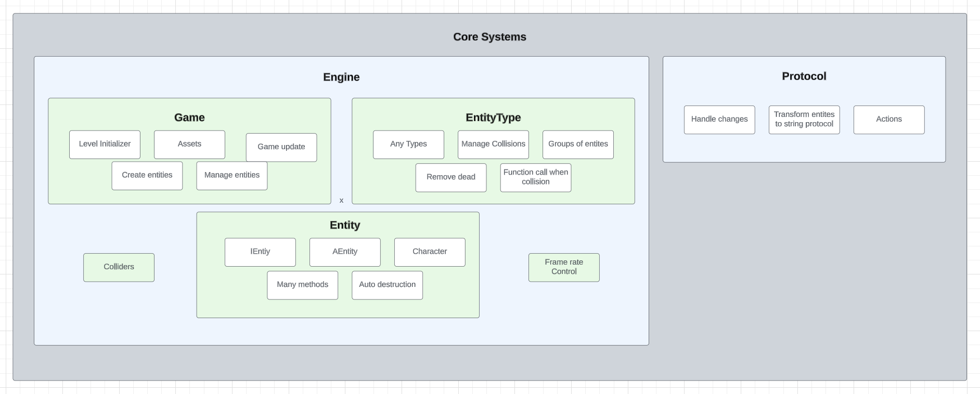980x394 pixels.
Task: Select Transform entites to string protocol box
Action: (x=804, y=120)
